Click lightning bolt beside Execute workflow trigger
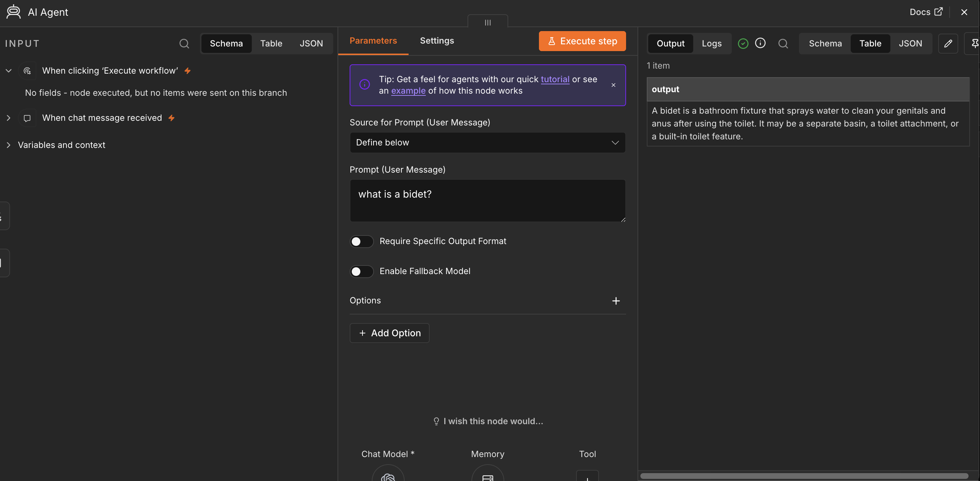This screenshot has width=980, height=481. pyautogui.click(x=187, y=71)
